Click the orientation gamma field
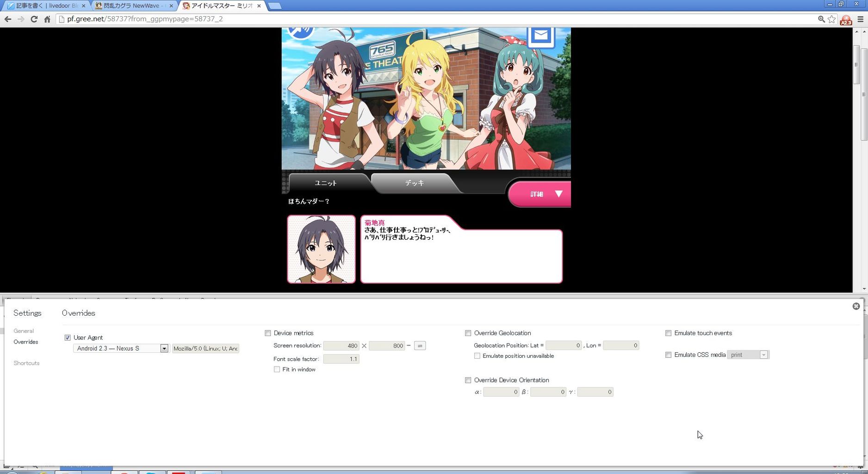868x474 pixels. (595, 392)
